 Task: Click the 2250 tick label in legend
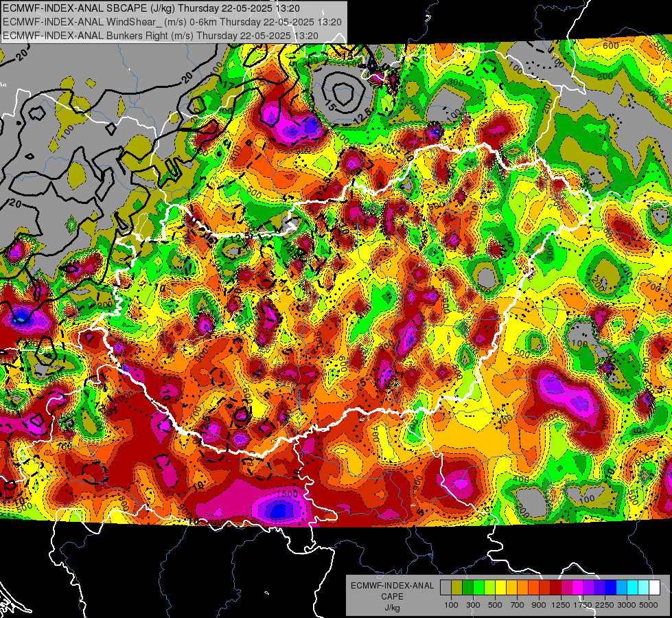[x=605, y=605]
